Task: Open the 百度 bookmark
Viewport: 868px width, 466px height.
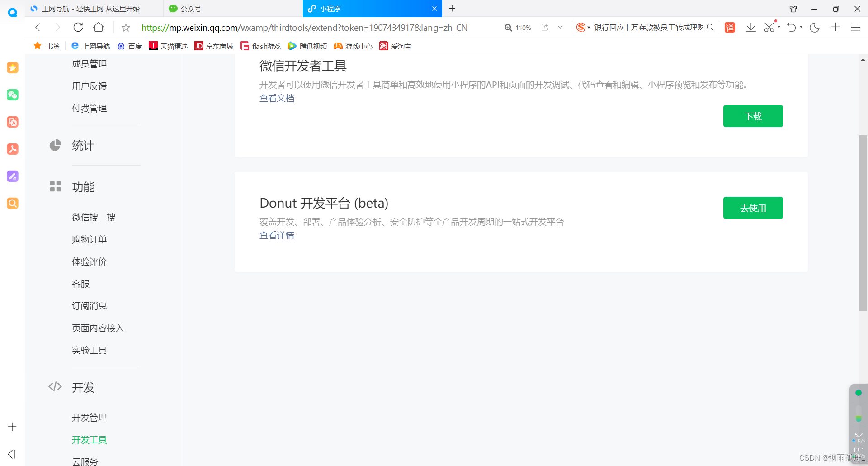Action: coord(129,46)
